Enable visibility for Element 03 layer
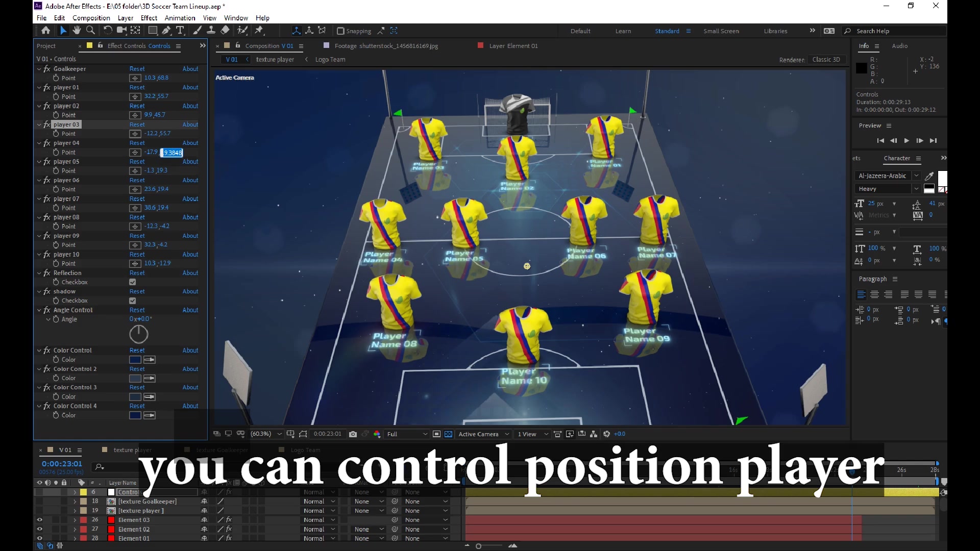 (39, 520)
